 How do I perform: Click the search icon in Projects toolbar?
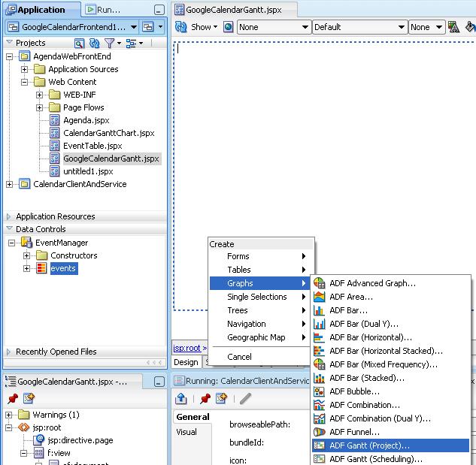tap(80, 44)
